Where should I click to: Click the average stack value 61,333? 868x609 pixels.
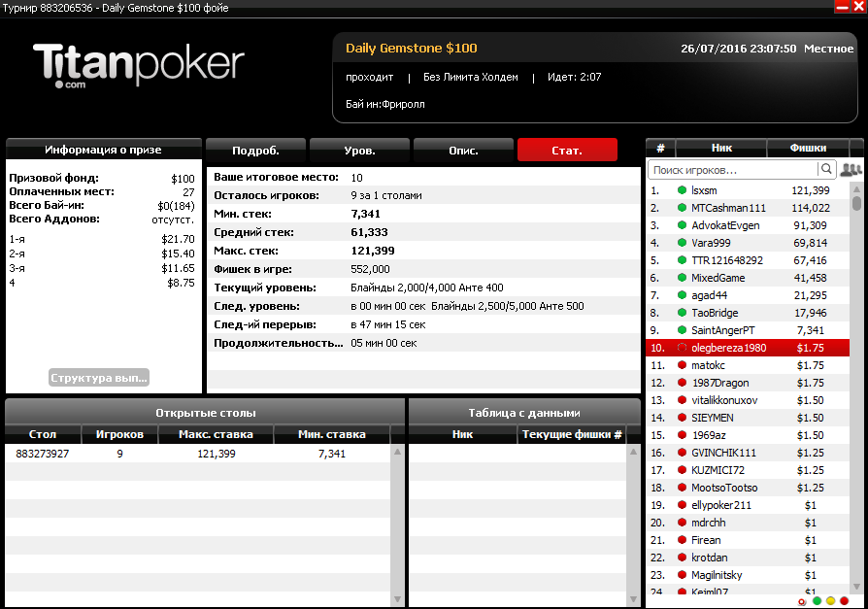coord(369,232)
